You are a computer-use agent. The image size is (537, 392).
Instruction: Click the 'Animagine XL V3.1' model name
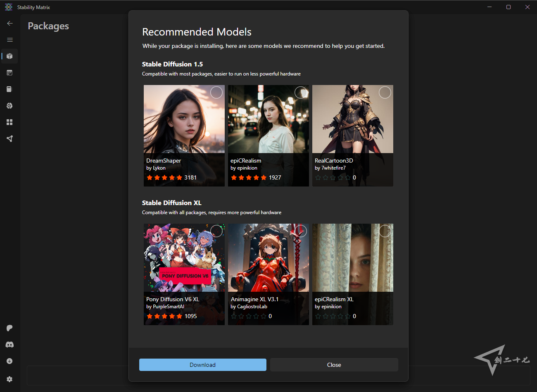coord(254,299)
